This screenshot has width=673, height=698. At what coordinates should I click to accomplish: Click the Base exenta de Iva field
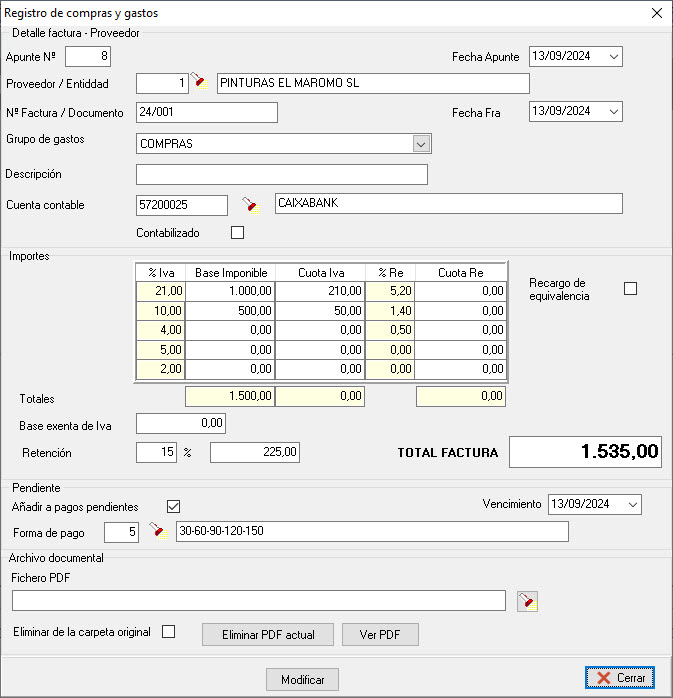point(181,423)
